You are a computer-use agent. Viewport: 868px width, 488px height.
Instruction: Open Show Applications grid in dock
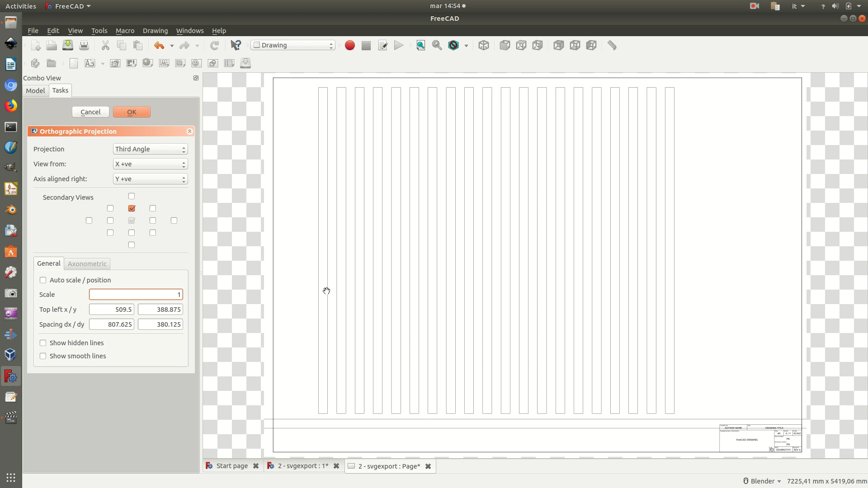coord(11,478)
